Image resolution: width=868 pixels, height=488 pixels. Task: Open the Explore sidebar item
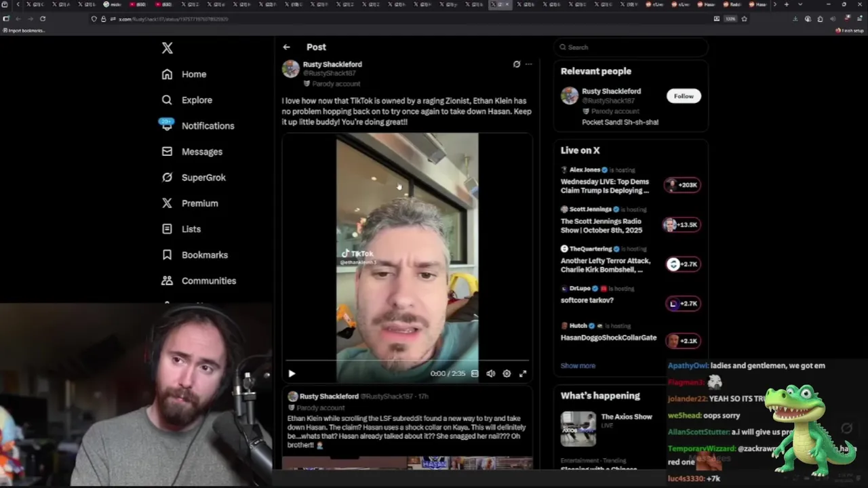coord(186,100)
